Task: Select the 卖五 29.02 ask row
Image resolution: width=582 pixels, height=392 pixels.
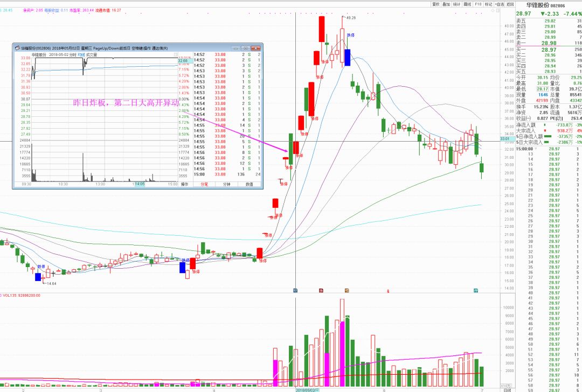Action: (x=549, y=21)
